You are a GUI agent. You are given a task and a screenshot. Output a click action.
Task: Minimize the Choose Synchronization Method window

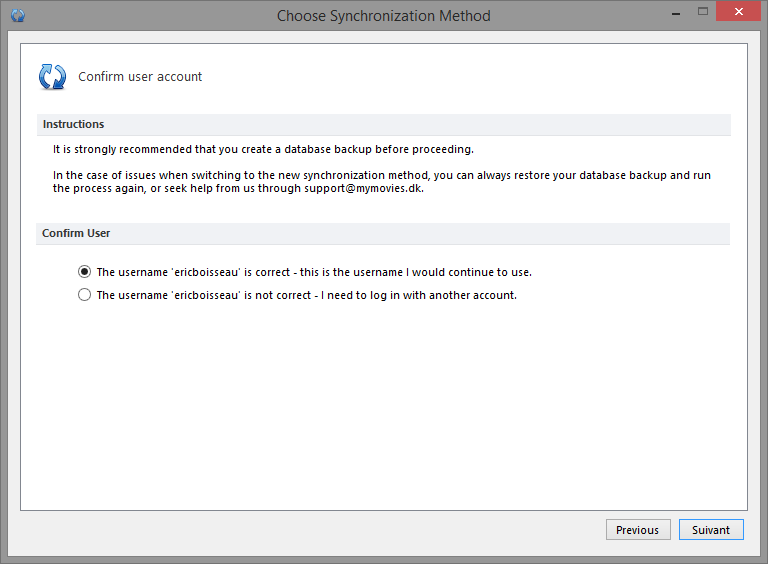(676, 12)
